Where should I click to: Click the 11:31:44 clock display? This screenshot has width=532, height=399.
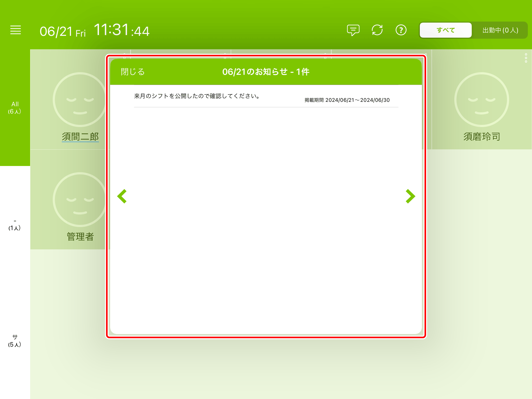click(122, 30)
